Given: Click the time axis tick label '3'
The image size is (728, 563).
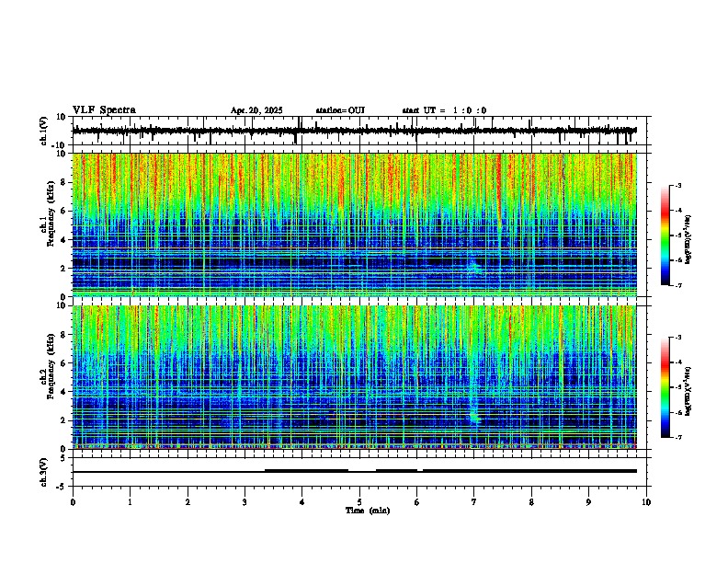Looking at the screenshot, I should 245,502.
